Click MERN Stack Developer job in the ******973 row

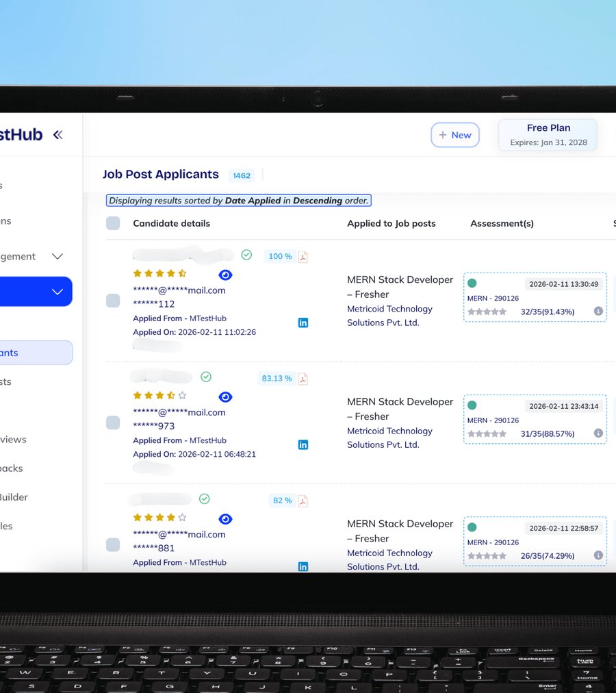coord(400,409)
